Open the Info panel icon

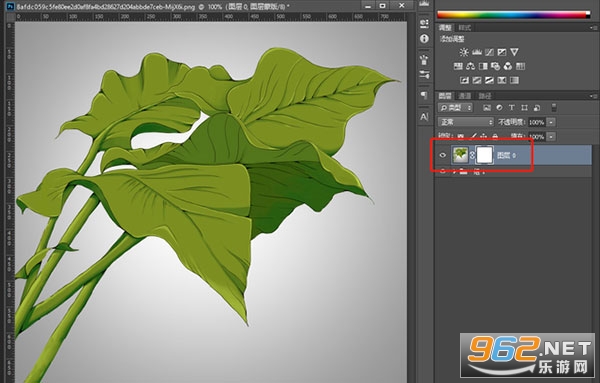pyautogui.click(x=424, y=39)
